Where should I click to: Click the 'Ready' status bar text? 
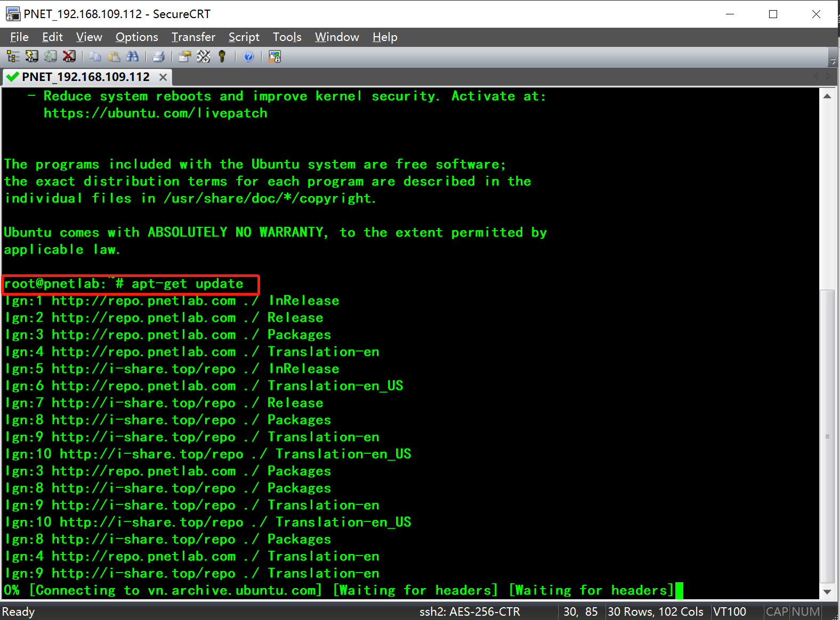click(19, 611)
